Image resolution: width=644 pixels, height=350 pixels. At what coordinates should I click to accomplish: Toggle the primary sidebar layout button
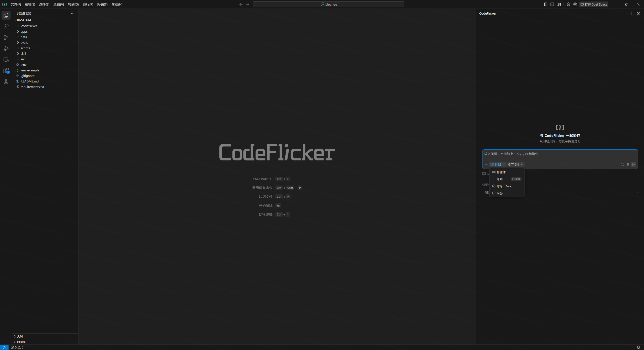(545, 4)
